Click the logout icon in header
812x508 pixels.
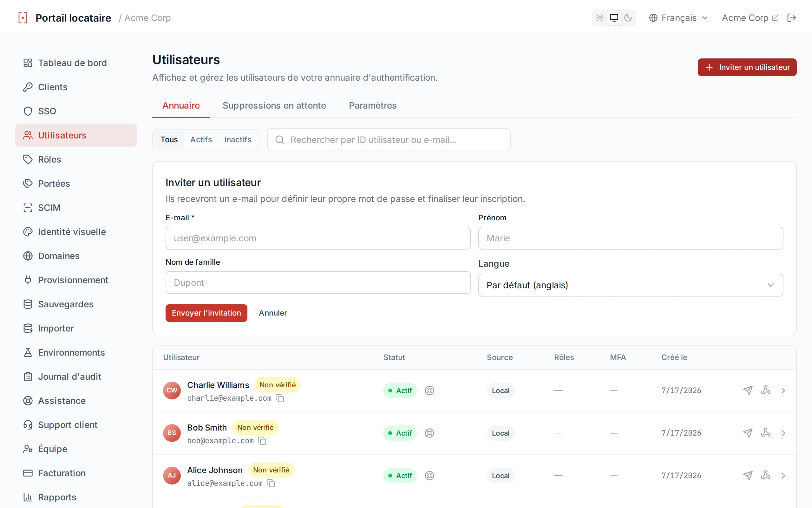(791, 18)
